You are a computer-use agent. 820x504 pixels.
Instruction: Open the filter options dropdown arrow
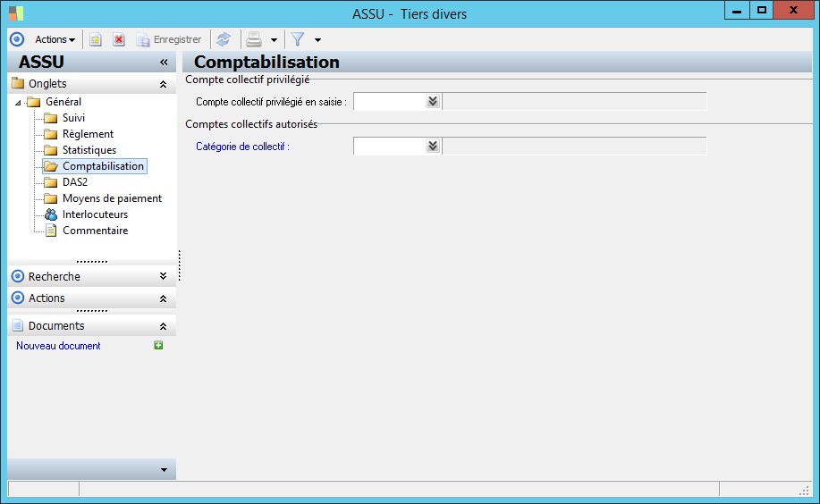(317, 39)
